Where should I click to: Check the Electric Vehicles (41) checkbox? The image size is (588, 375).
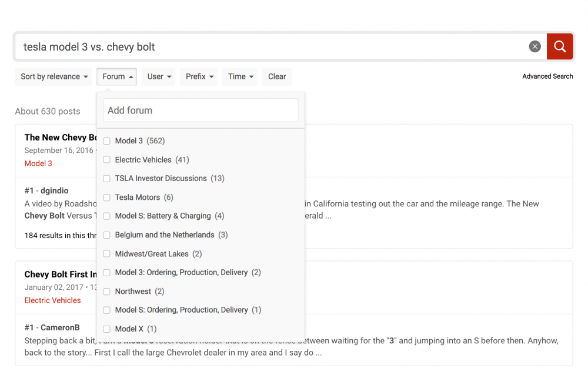point(107,160)
